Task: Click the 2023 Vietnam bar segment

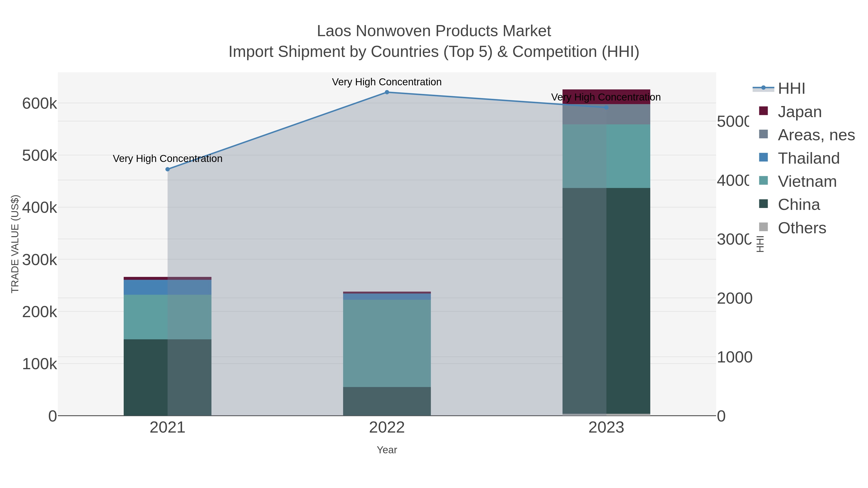Action: (606, 156)
